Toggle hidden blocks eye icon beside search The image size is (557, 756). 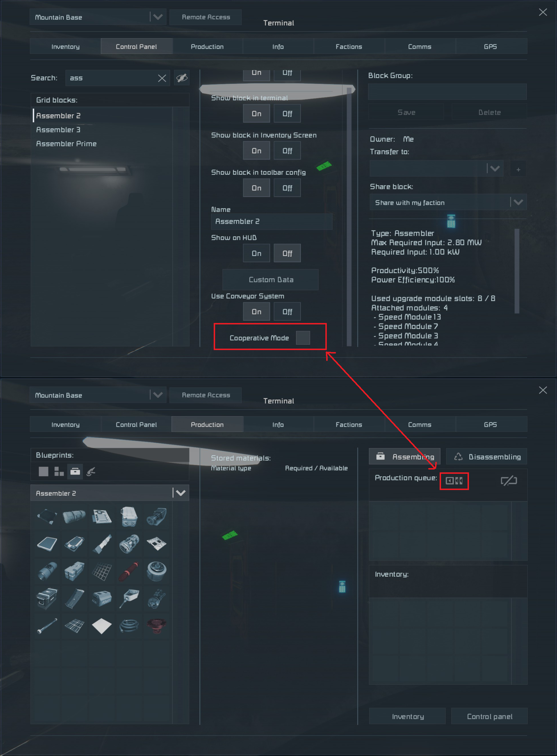182,78
